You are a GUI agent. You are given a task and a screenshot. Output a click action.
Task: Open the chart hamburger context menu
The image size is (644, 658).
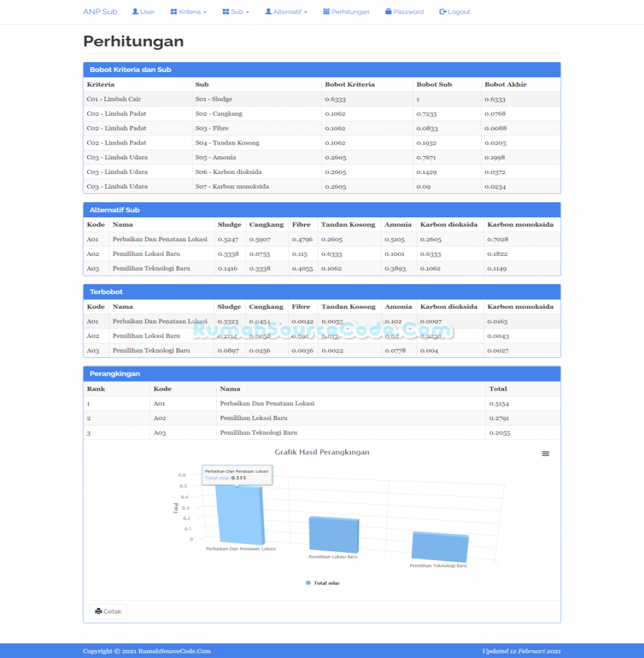click(545, 453)
